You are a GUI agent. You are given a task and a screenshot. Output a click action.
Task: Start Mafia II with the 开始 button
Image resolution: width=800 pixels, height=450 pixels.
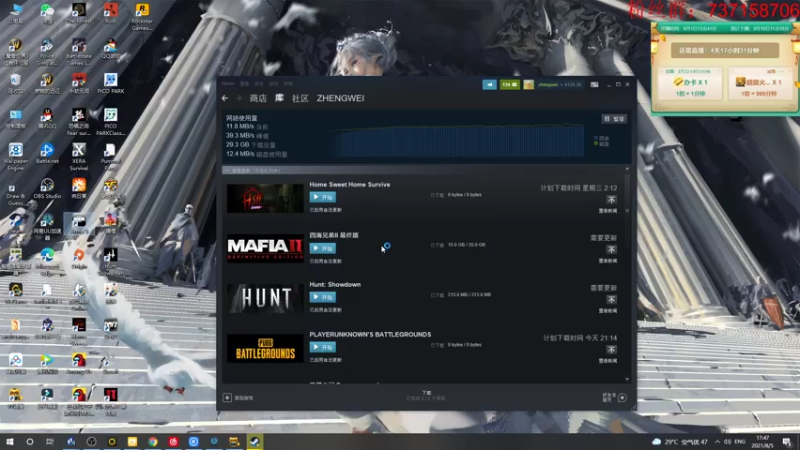(322, 248)
